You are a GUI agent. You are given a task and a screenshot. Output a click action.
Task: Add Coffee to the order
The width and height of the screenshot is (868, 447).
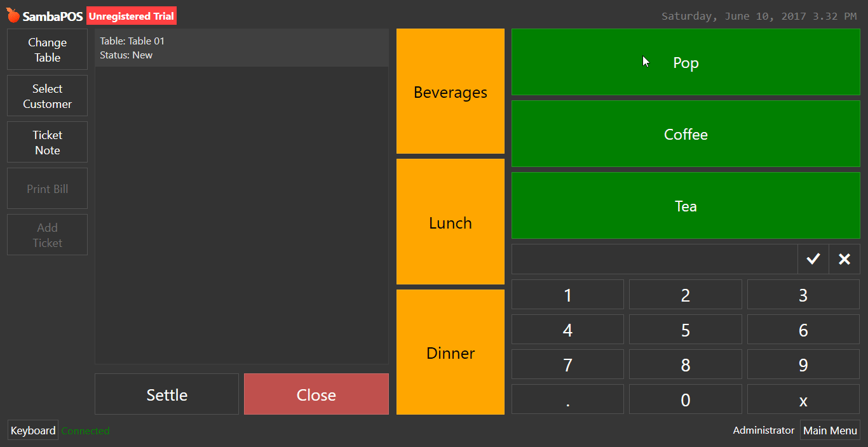(686, 134)
